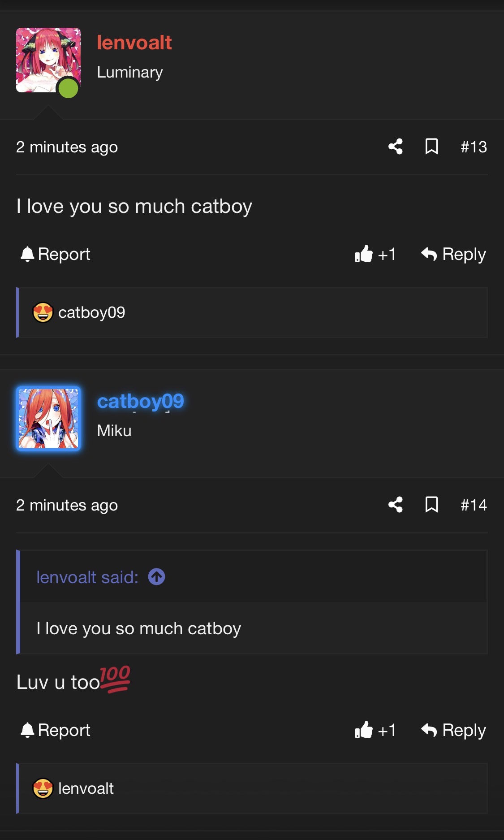Open the #13 post permalink
504x840 pixels.
tap(474, 147)
